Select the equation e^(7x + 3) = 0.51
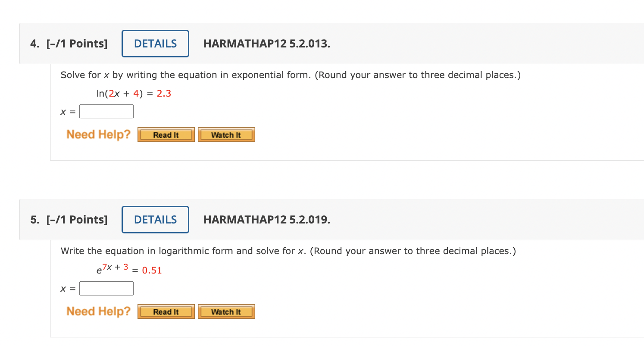 tap(128, 270)
